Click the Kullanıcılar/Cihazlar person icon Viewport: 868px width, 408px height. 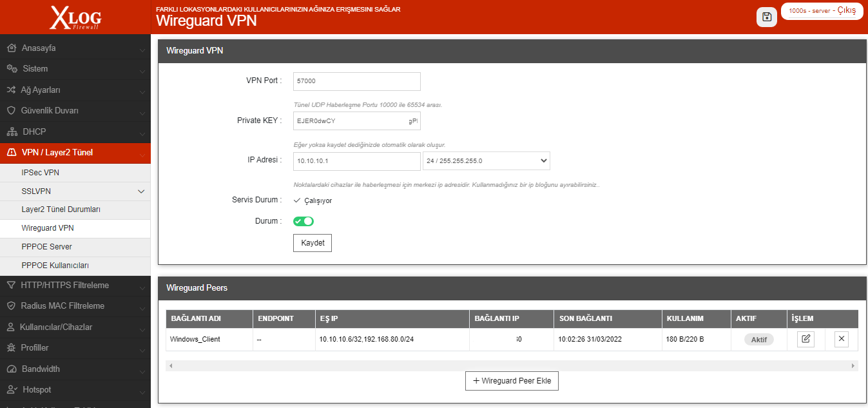[11, 327]
